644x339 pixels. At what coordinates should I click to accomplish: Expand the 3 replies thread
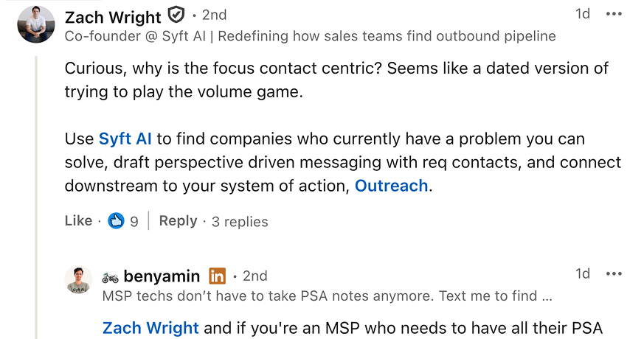click(240, 222)
